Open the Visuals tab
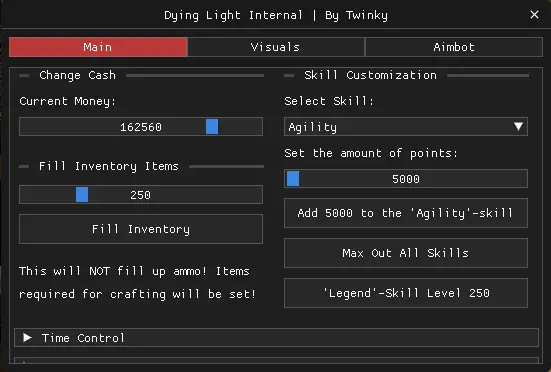This screenshot has width=551, height=372. [x=276, y=47]
